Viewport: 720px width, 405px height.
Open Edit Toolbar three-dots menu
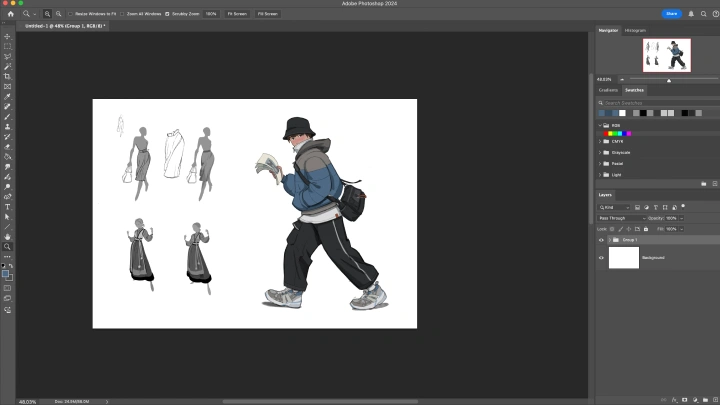coord(7,257)
